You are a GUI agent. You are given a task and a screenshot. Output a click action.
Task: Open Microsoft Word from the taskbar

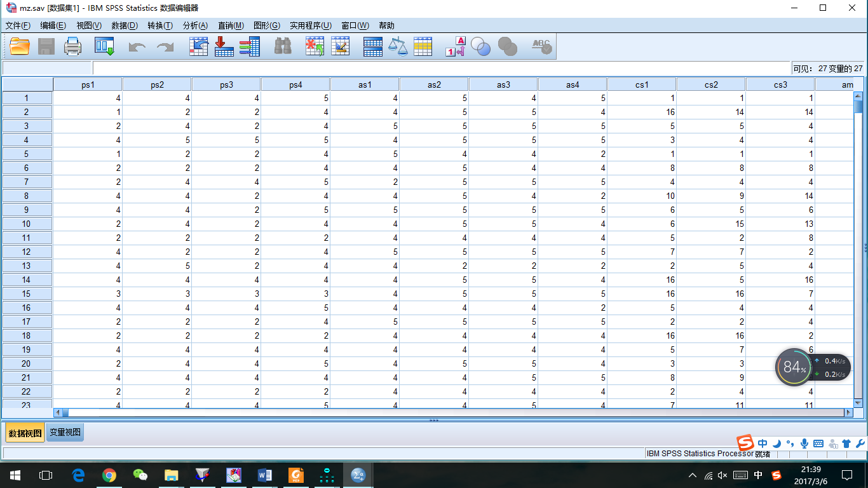(265, 475)
